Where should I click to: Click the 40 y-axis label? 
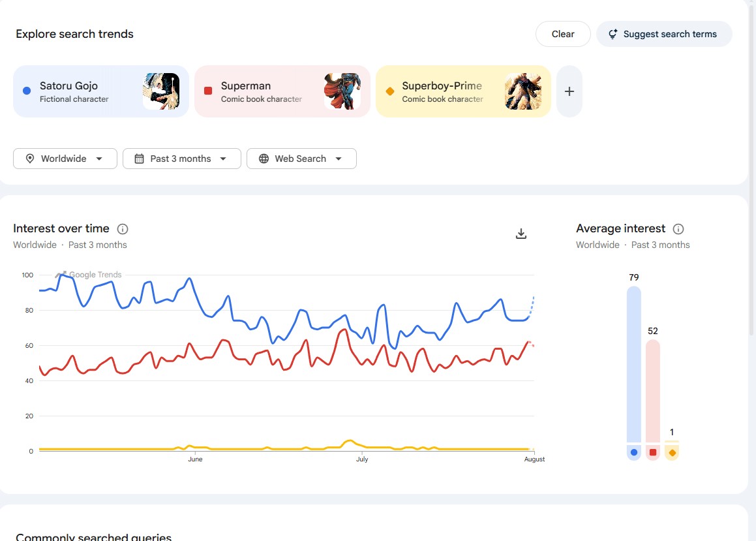(x=29, y=380)
